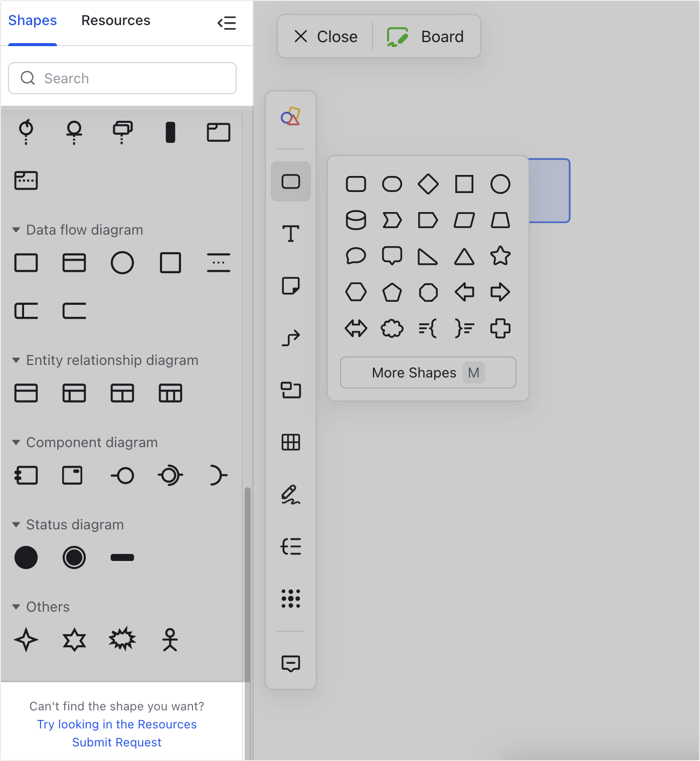This screenshot has height=761, width=700.
Task: Choose the speech bubble oval shape
Action: 356,256
